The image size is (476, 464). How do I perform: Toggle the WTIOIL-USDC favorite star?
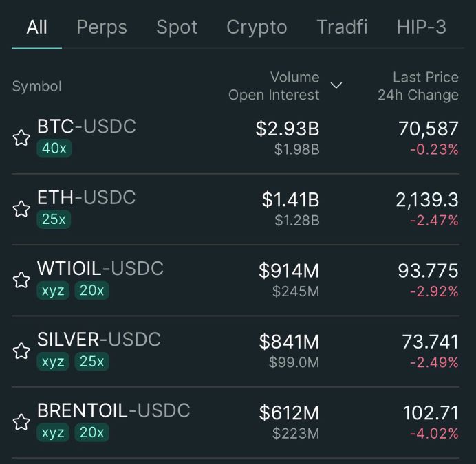[21, 280]
